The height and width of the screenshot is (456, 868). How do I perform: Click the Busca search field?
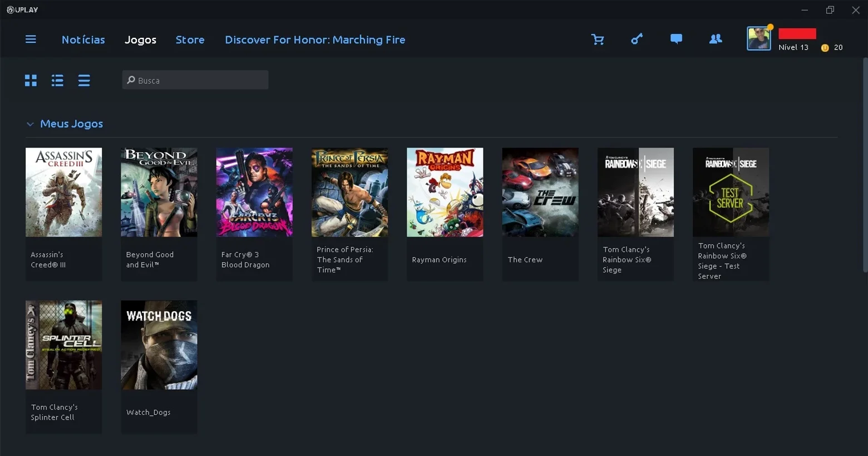[x=195, y=80]
